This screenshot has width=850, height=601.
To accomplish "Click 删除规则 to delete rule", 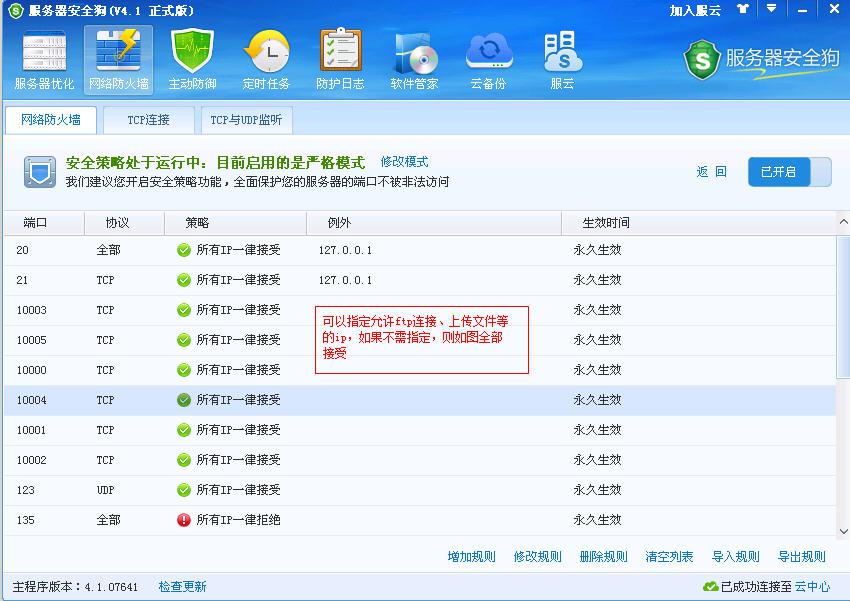I will (x=603, y=557).
